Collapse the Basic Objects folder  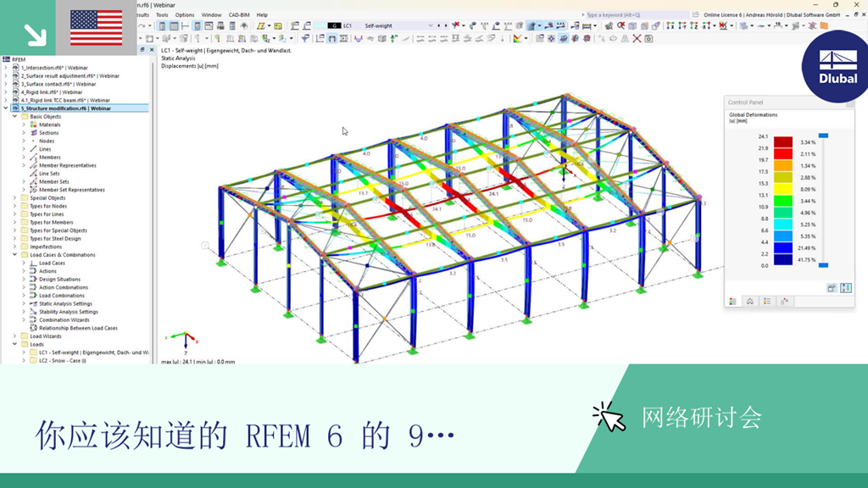pyautogui.click(x=15, y=117)
